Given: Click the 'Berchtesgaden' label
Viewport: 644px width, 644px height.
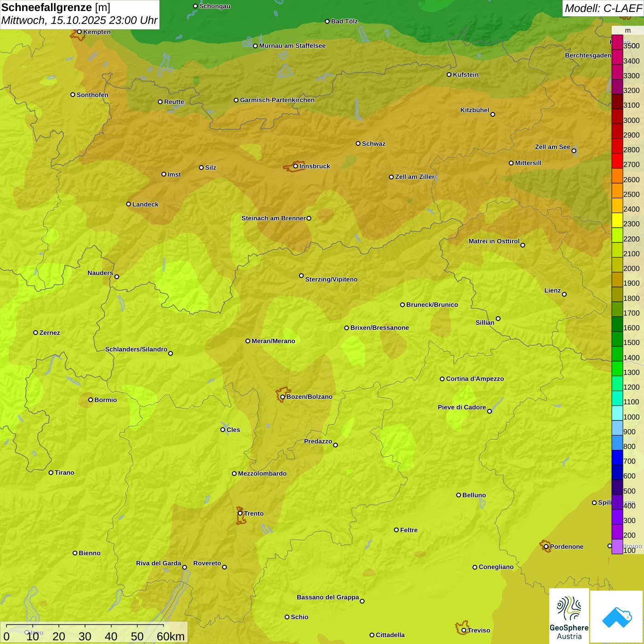Looking at the screenshot, I should point(588,55).
